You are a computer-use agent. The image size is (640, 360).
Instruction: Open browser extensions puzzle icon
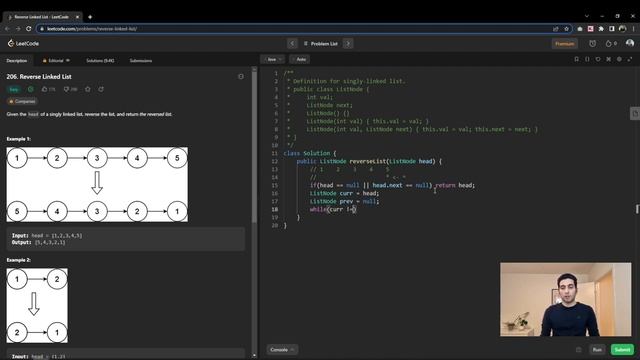[x=601, y=29]
